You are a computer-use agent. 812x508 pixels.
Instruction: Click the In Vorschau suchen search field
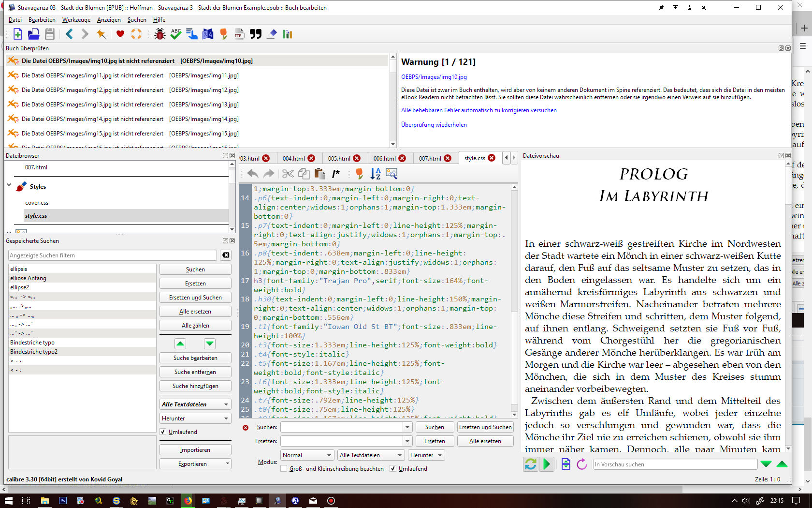click(x=675, y=464)
